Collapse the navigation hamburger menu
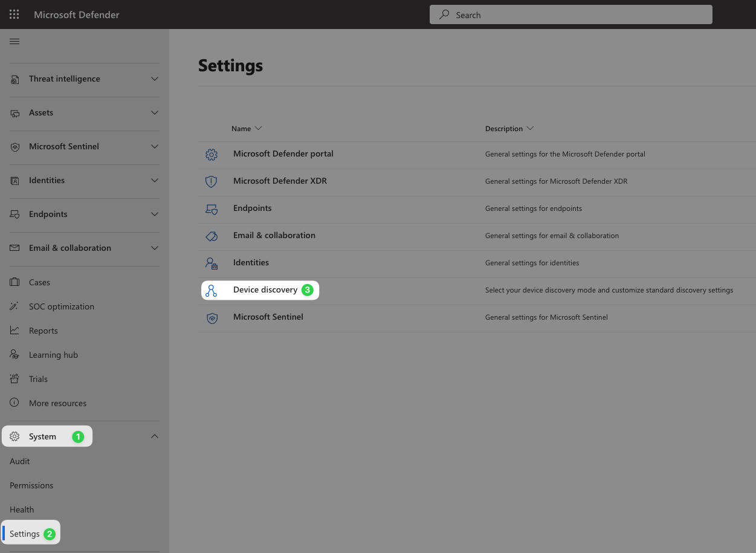The image size is (756, 553). 15,42
